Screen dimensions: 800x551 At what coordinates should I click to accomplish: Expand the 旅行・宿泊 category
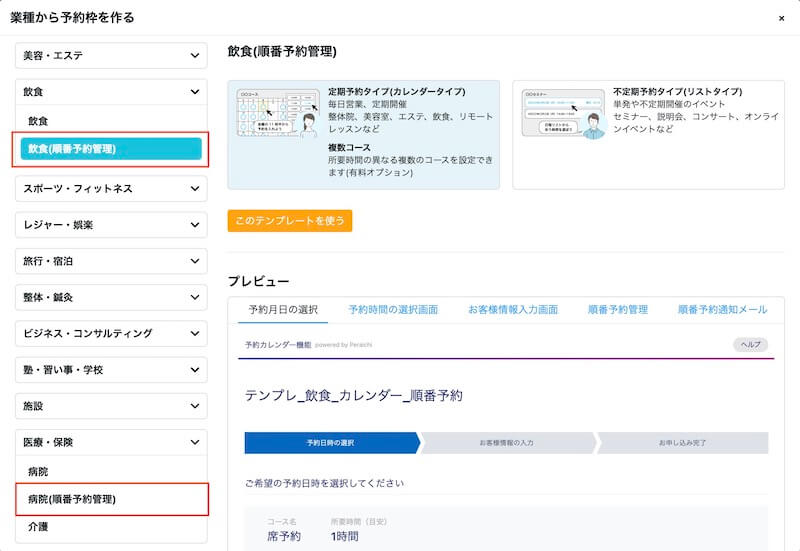[x=111, y=261]
